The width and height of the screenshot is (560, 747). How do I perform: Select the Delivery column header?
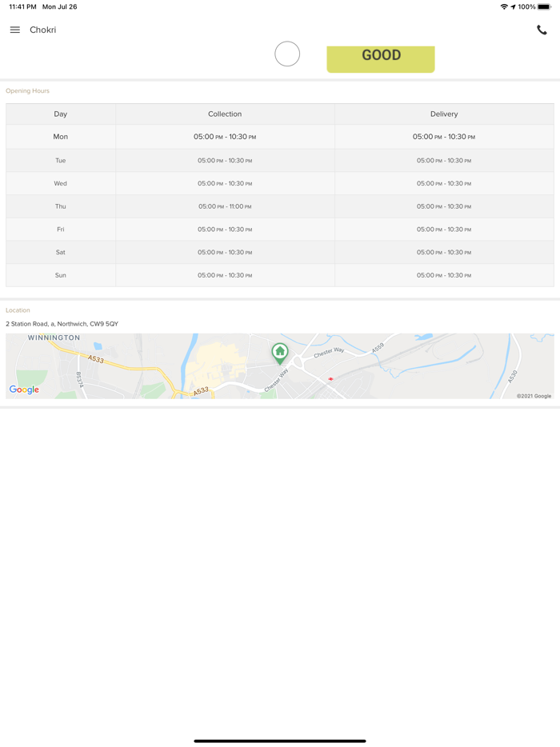coord(444,114)
